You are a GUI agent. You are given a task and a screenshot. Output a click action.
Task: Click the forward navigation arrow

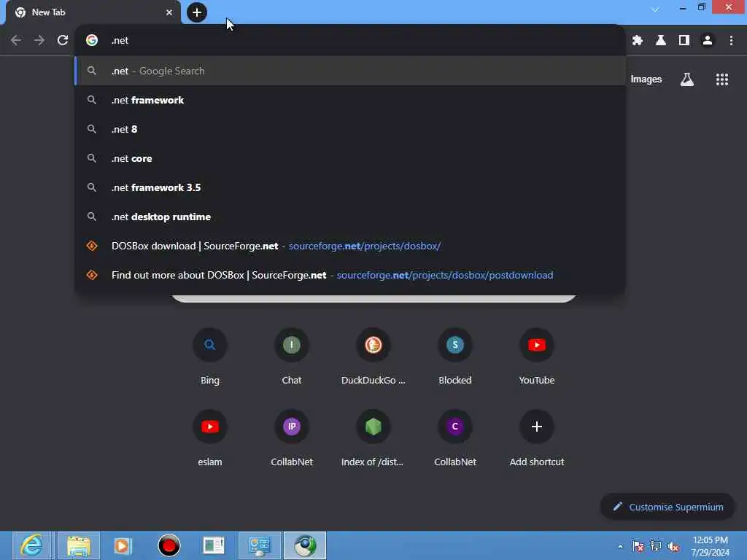click(x=39, y=41)
